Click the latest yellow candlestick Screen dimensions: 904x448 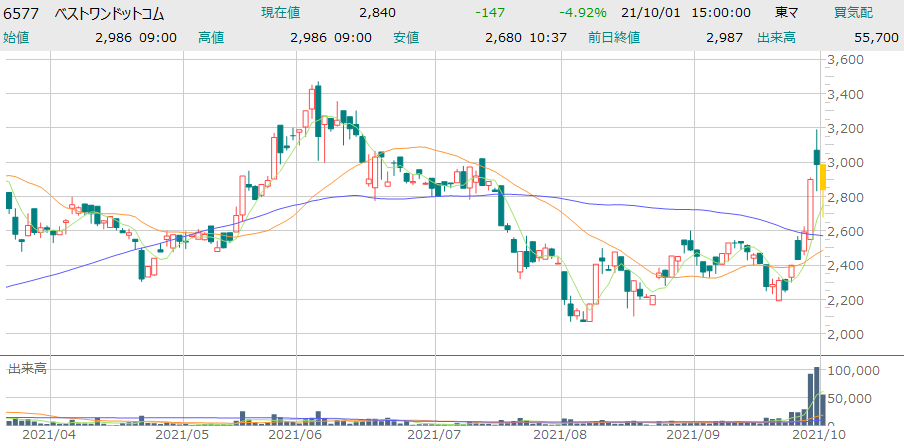tap(822, 176)
